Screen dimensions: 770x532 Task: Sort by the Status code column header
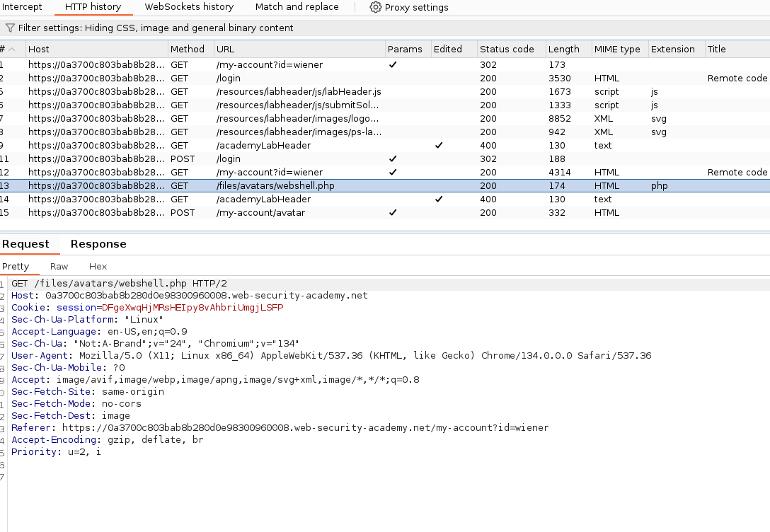click(507, 50)
